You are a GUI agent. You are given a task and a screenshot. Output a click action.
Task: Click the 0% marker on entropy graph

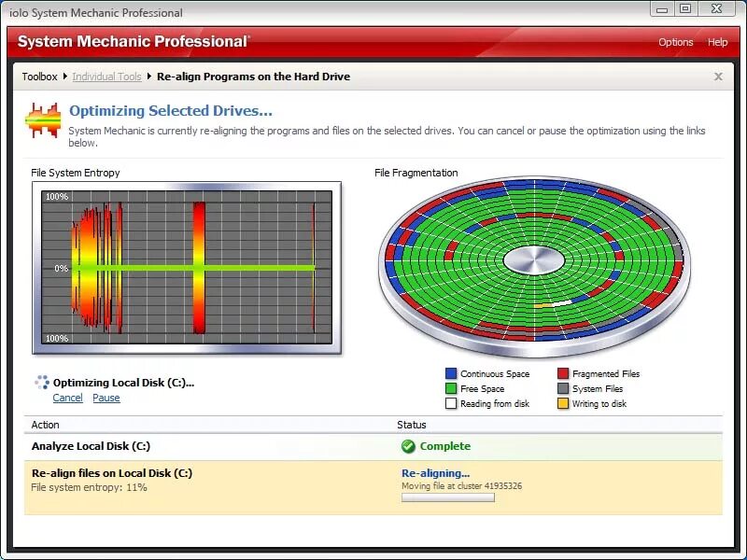click(61, 269)
